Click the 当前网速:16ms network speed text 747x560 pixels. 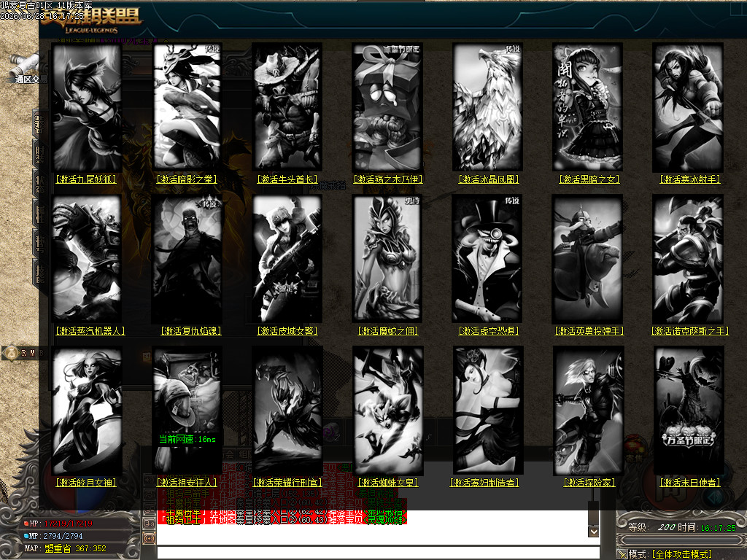pyautogui.click(x=187, y=439)
